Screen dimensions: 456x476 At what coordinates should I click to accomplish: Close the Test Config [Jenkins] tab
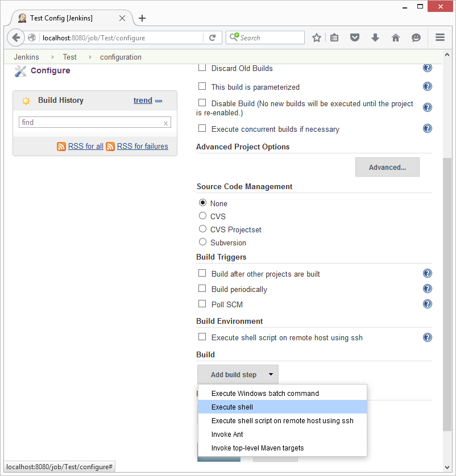point(122,18)
